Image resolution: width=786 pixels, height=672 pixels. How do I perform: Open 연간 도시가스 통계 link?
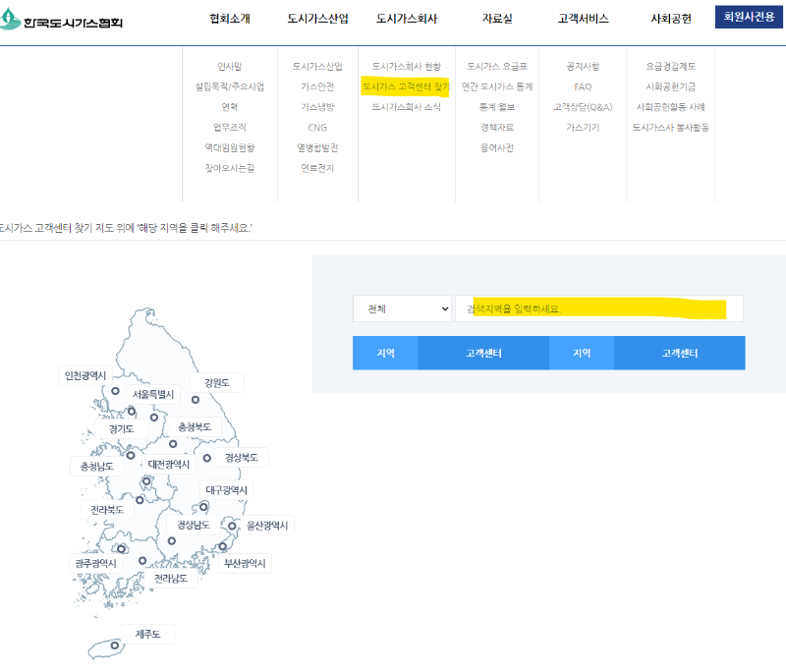click(497, 86)
